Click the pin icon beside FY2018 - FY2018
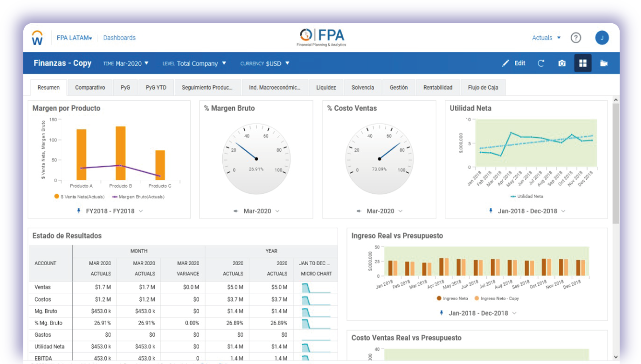 79,211
